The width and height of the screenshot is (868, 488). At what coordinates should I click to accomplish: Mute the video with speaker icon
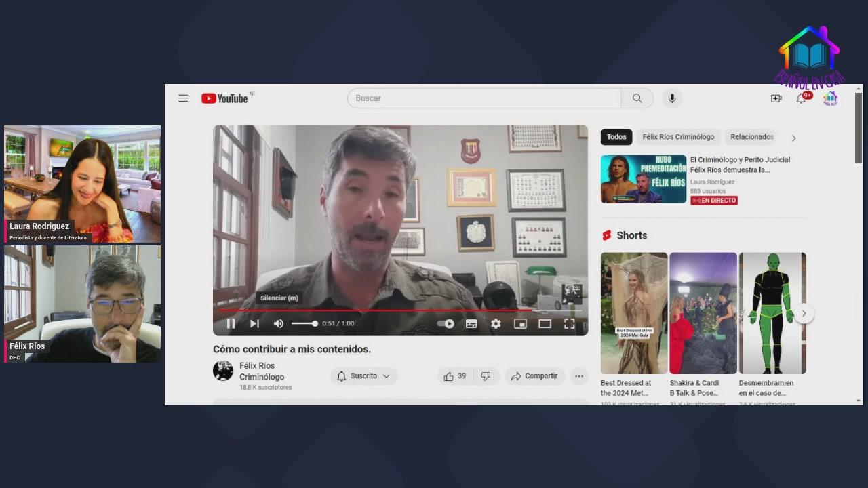click(278, 324)
